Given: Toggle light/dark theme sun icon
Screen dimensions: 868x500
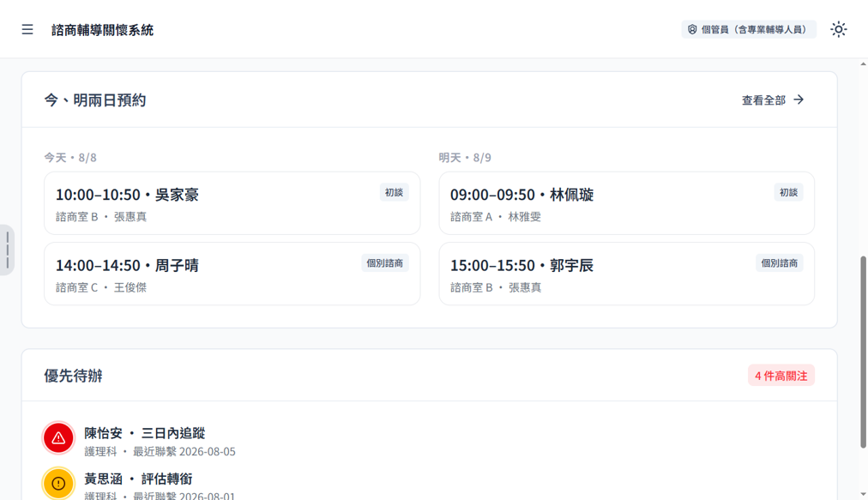Looking at the screenshot, I should [838, 29].
